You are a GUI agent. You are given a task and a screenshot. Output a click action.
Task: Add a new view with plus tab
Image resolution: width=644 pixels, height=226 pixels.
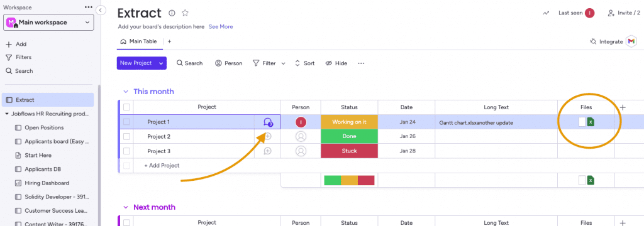[x=169, y=41]
